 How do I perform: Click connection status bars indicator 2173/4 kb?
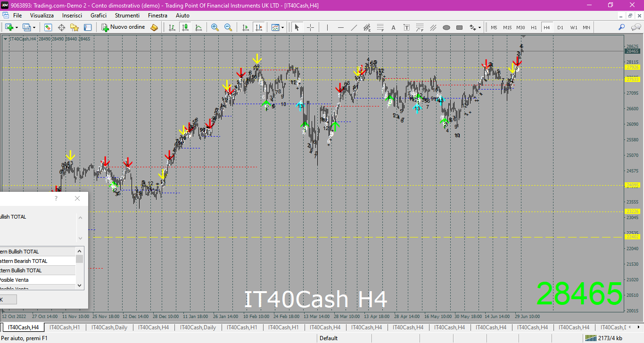click(x=603, y=338)
